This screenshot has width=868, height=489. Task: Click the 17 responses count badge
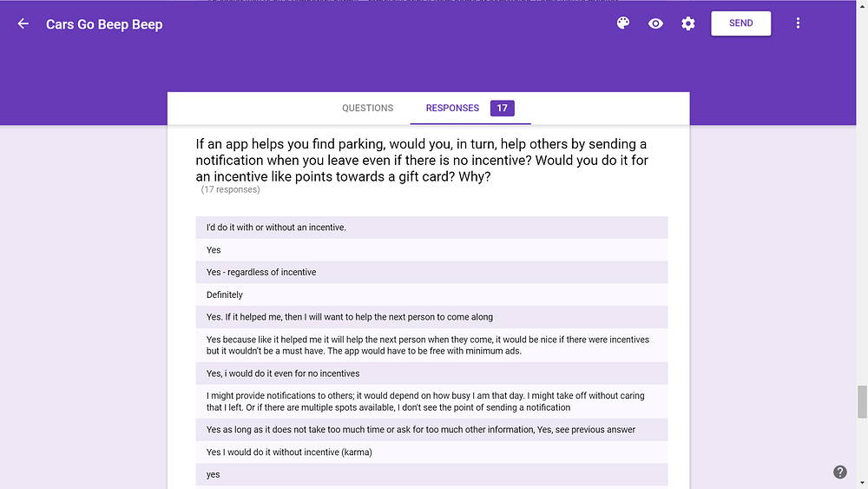[502, 108]
